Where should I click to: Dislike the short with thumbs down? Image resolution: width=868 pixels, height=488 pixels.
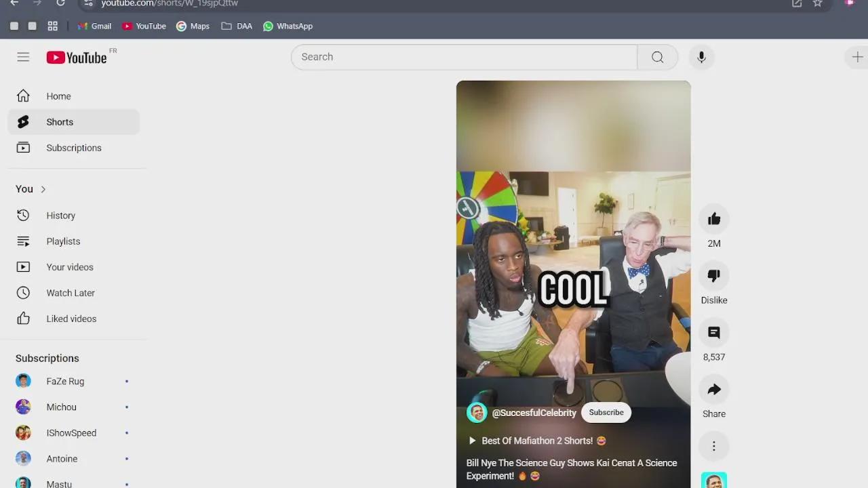[714, 275]
